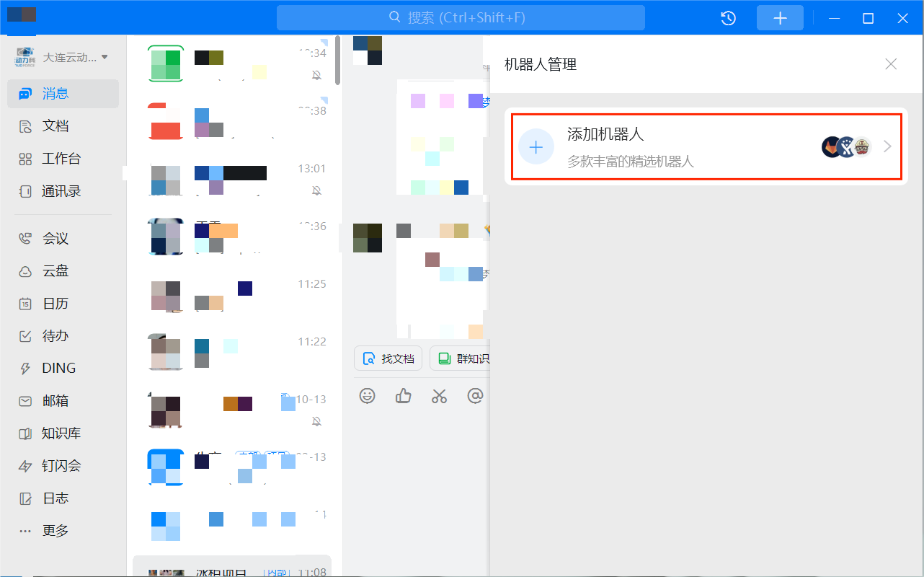Open 更多 three-dot menu icon
The width and height of the screenshot is (924, 577).
coord(25,531)
